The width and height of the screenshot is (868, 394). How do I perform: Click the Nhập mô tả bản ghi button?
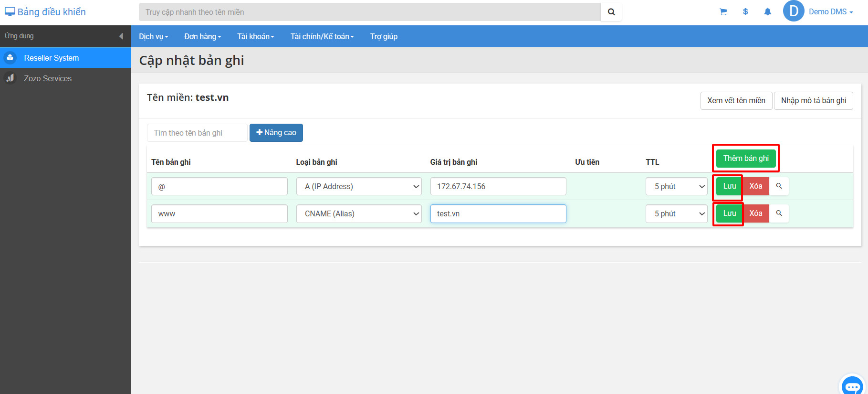814,100
